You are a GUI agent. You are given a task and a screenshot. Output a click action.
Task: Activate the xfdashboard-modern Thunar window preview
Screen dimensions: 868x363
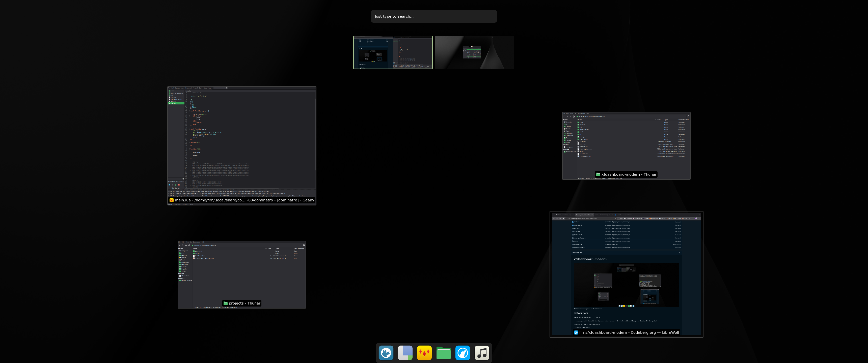tap(626, 141)
